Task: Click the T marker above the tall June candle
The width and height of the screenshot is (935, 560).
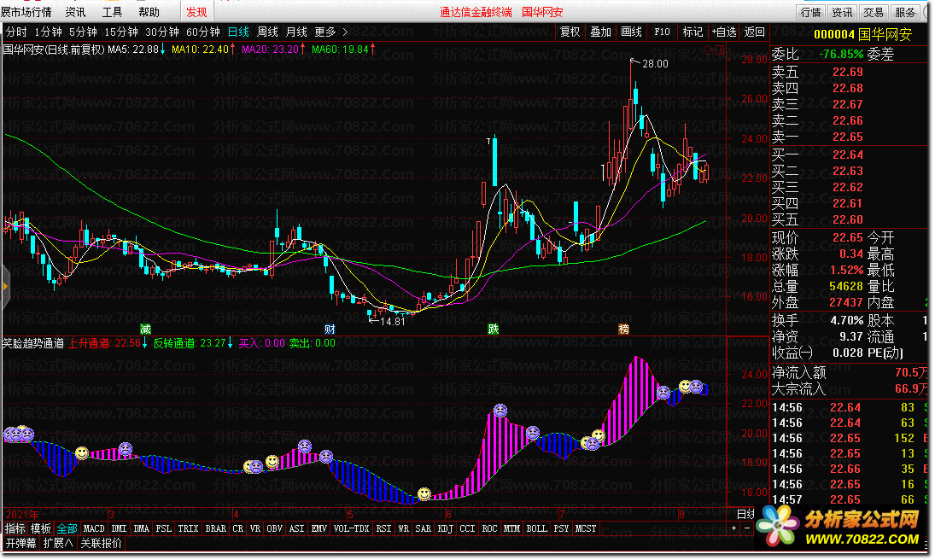Action: point(488,142)
